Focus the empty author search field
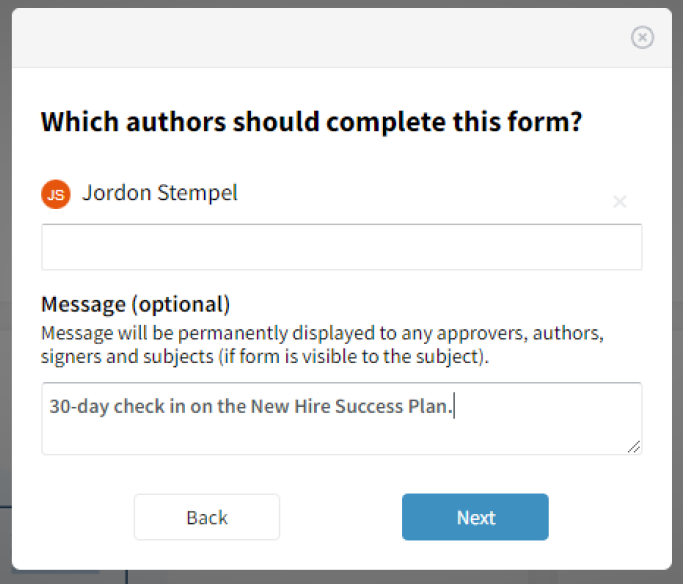683x584 pixels. click(342, 247)
